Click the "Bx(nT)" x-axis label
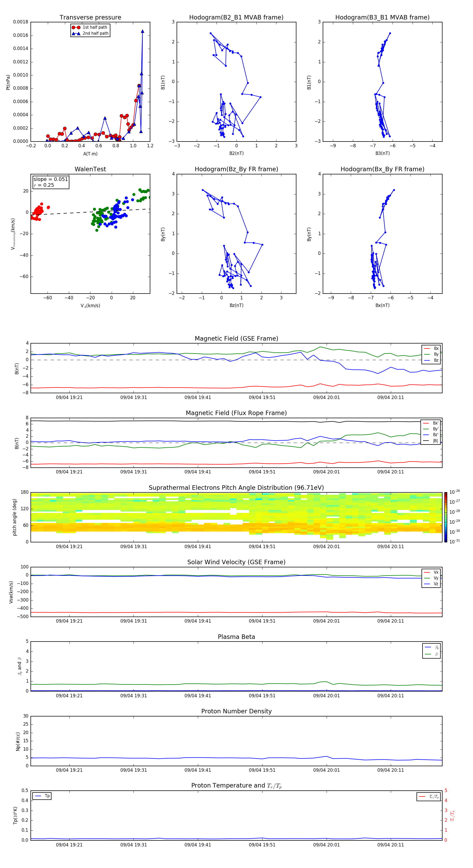The height and width of the screenshot is (868, 473). (382, 305)
